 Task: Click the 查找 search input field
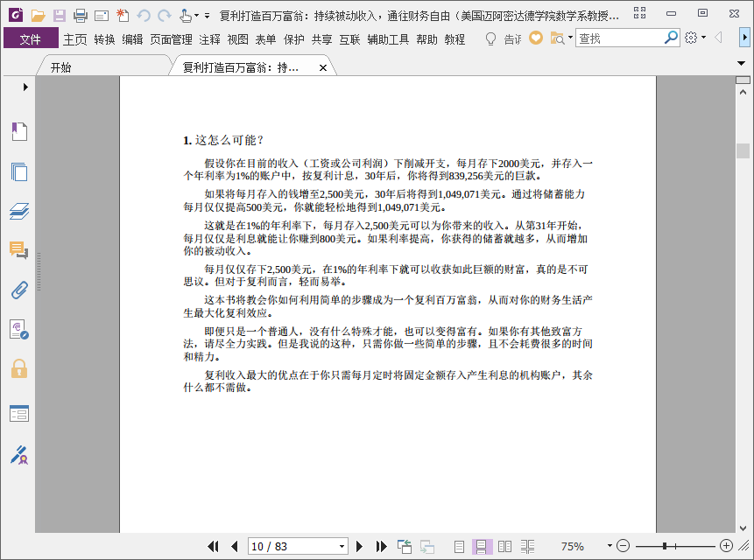(x=619, y=38)
